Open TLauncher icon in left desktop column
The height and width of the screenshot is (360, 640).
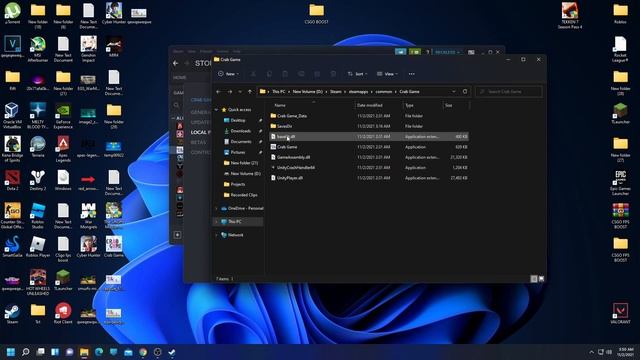point(63,280)
